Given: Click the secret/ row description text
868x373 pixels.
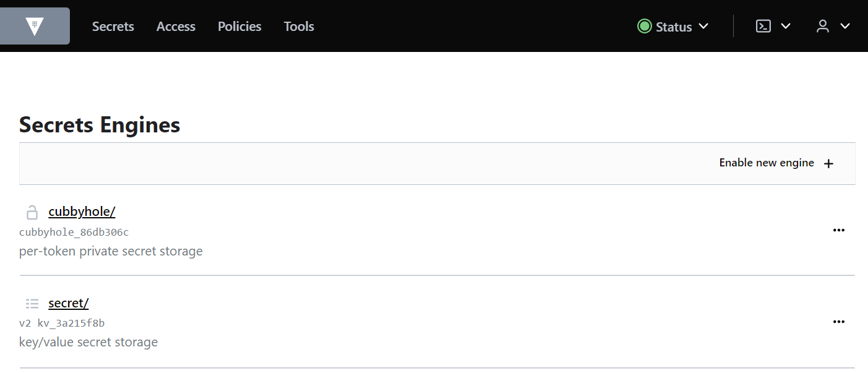Looking at the screenshot, I should point(88,342).
